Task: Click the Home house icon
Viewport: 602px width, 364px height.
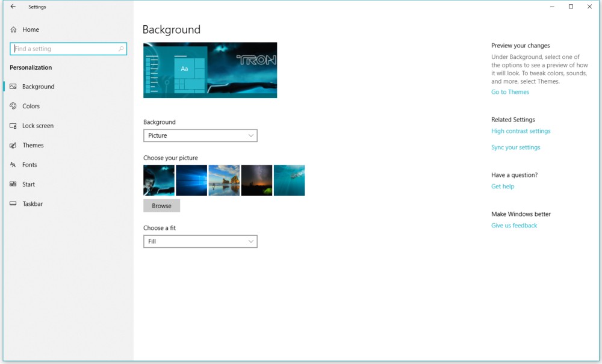Action: click(13, 29)
